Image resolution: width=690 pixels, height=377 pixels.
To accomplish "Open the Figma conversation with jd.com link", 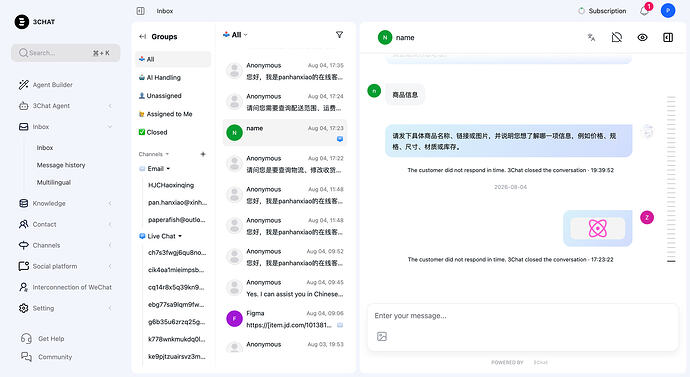I will (x=285, y=319).
